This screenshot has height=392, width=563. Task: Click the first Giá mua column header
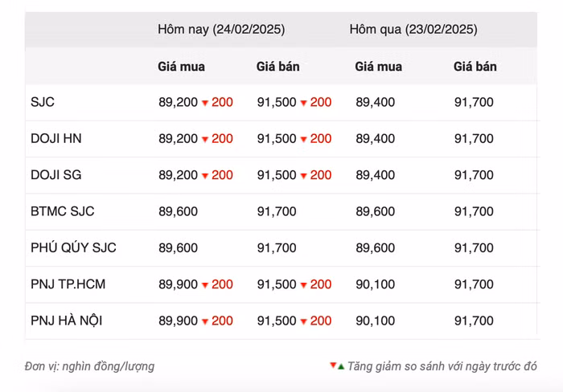tap(178, 67)
